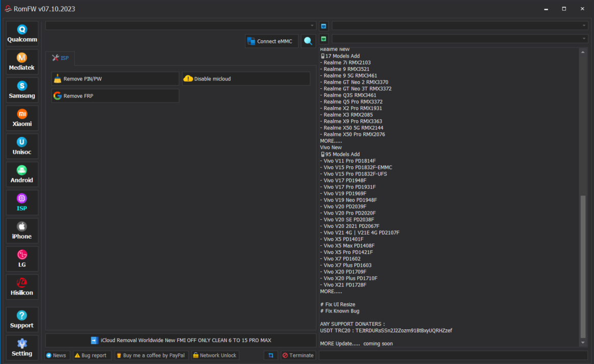The image size is (594, 364).
Task: Click the magnifier search icon
Action: 308,41
